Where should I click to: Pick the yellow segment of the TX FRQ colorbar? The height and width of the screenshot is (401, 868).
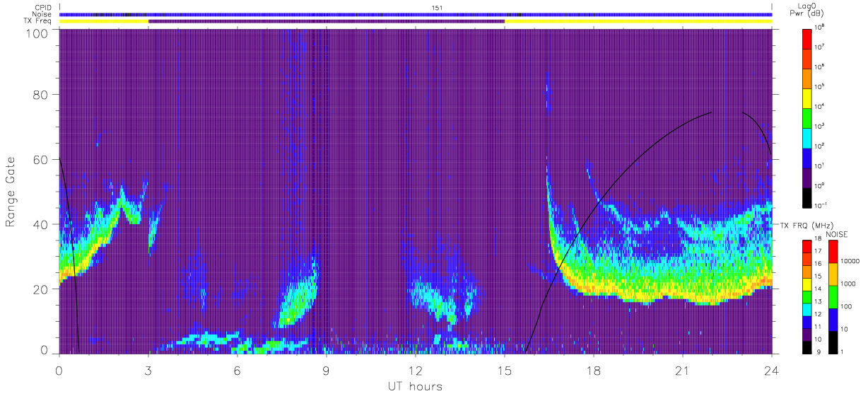pyautogui.click(x=807, y=284)
